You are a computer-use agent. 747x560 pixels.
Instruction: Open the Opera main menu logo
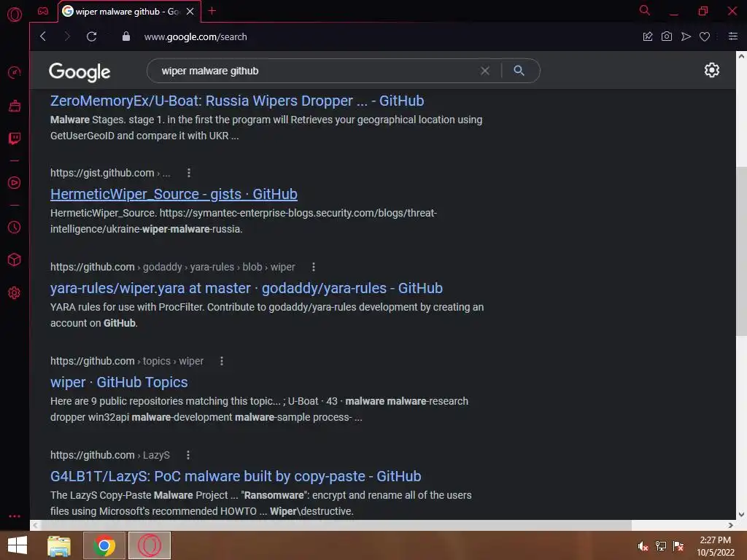point(15,15)
